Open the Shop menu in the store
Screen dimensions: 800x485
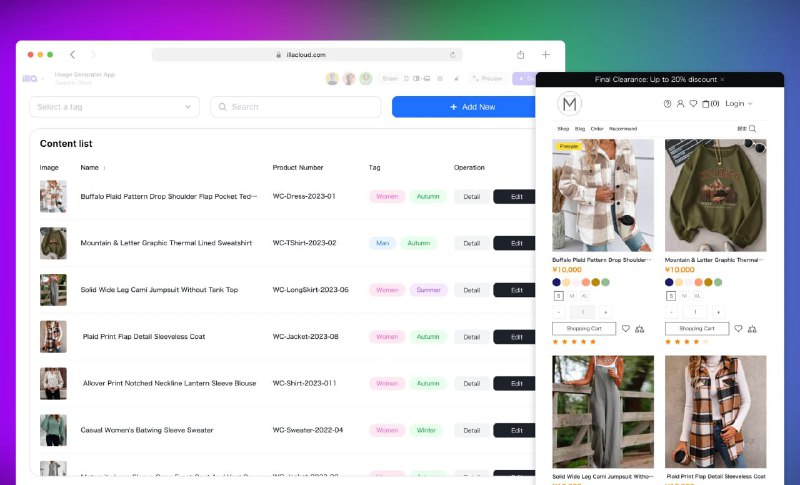(x=563, y=129)
